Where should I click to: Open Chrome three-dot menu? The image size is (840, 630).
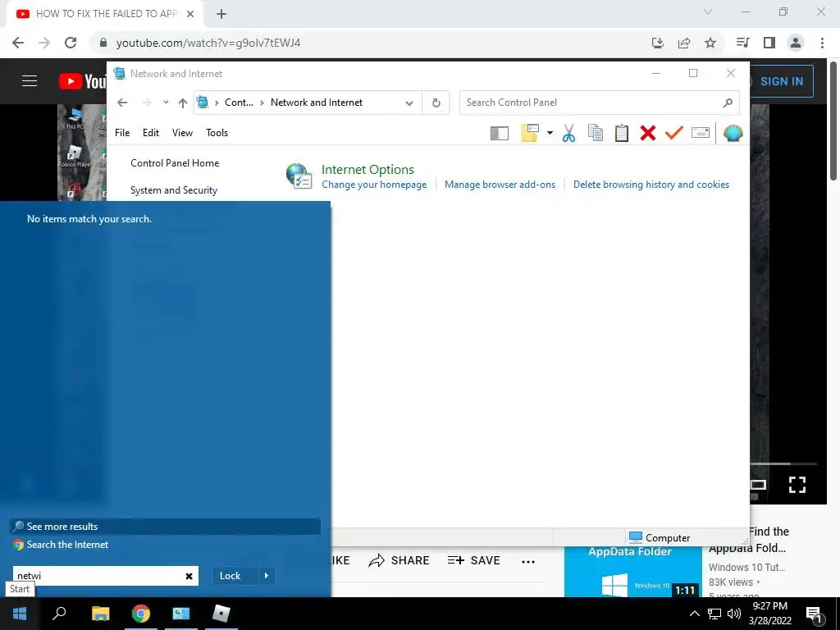click(822, 43)
